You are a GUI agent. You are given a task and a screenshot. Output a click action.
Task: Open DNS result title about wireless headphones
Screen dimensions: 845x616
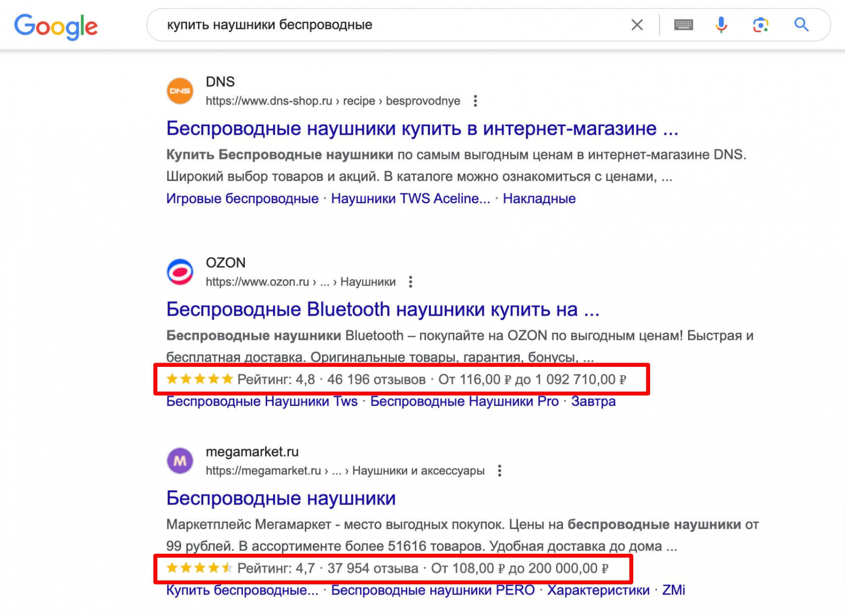[422, 128]
